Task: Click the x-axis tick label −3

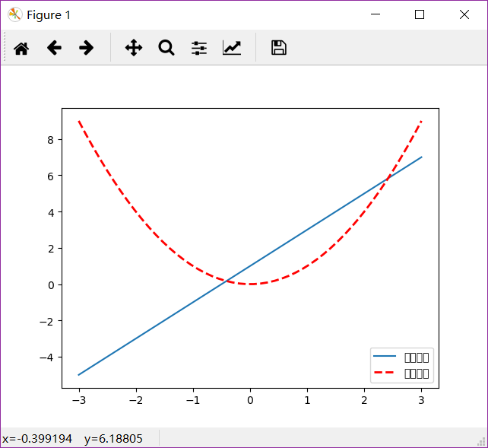Action: (x=79, y=400)
